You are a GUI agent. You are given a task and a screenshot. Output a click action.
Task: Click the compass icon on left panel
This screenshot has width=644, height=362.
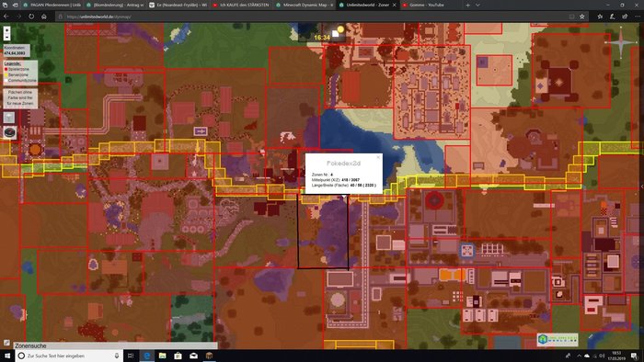9,132
